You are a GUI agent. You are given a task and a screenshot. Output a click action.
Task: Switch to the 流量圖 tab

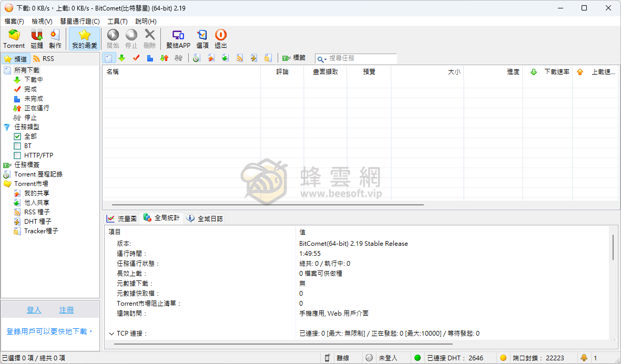[x=121, y=219]
